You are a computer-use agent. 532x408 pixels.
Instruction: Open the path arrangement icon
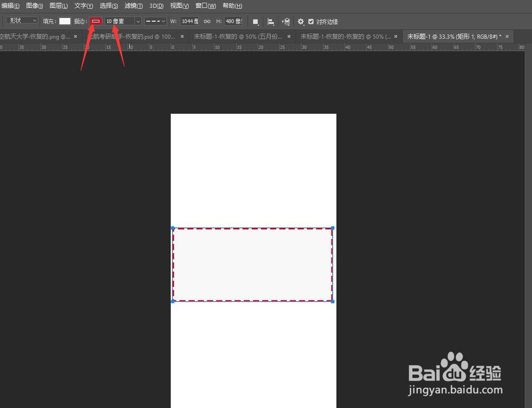[x=286, y=22]
